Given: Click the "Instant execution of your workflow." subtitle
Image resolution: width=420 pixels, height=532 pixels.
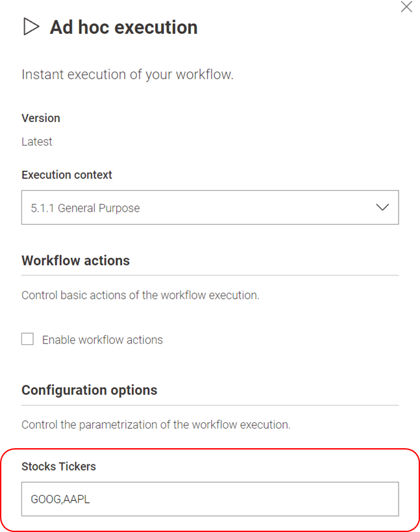Looking at the screenshot, I should pyautogui.click(x=127, y=74).
